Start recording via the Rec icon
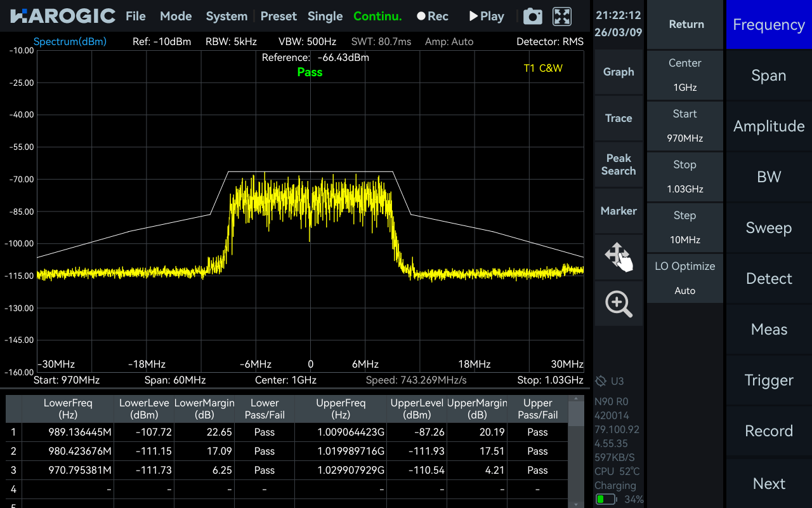This screenshot has height=508, width=812. point(432,16)
